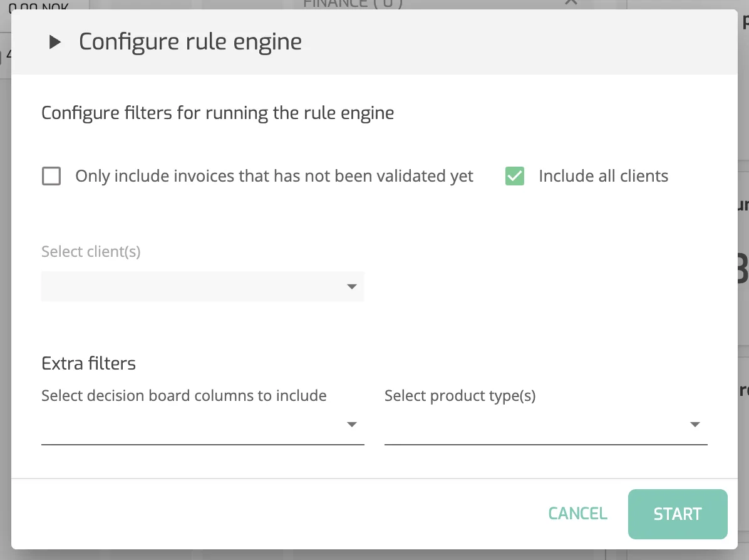Open the 'Select product type(s)' dropdown
Screen dimensions: 749x560
(545, 425)
